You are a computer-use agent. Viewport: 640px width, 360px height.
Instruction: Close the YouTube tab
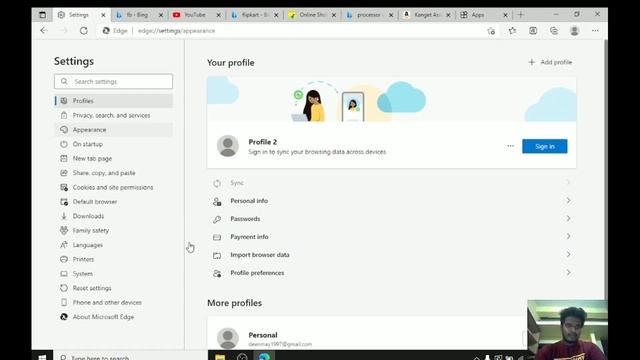pos(218,15)
